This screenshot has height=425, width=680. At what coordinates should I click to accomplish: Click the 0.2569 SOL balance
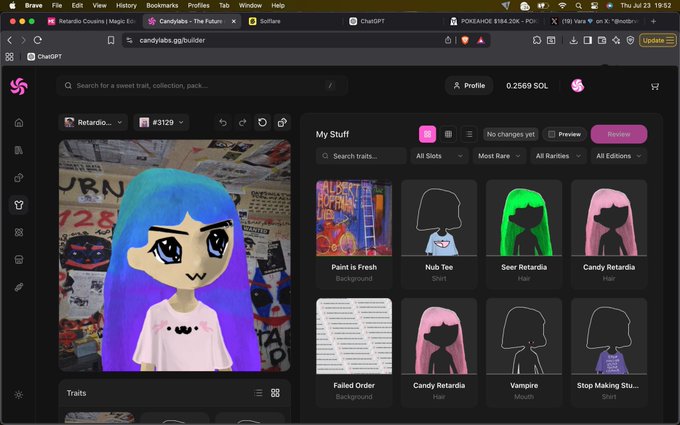[x=527, y=86]
